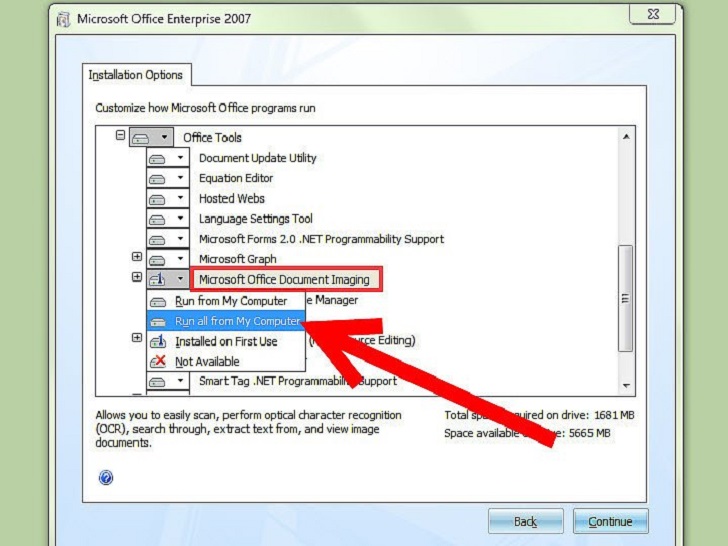This screenshot has height=546, width=728.
Task: Click the Continue button
Action: pyautogui.click(x=610, y=521)
